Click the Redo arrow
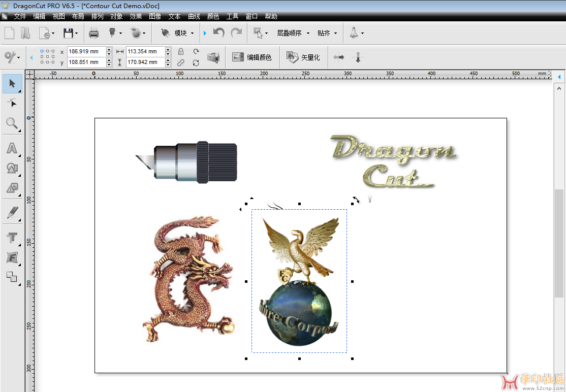Screen dimensions: 566x392 (236, 33)
